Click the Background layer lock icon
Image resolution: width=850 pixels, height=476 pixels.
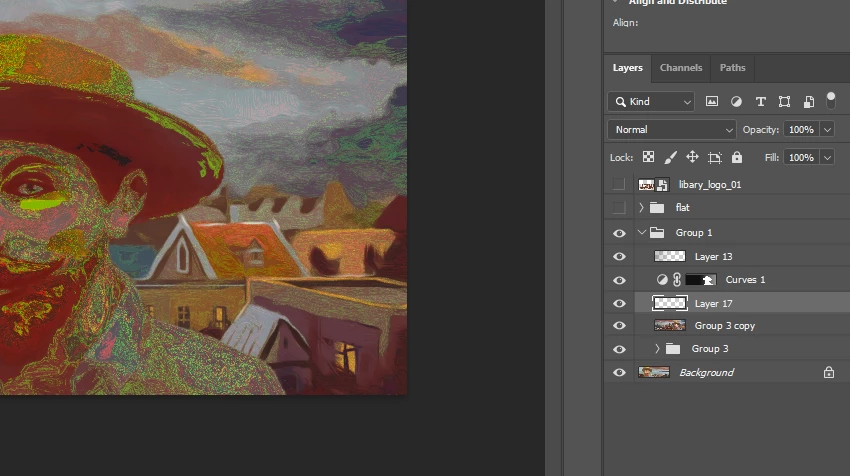pyautogui.click(x=829, y=372)
